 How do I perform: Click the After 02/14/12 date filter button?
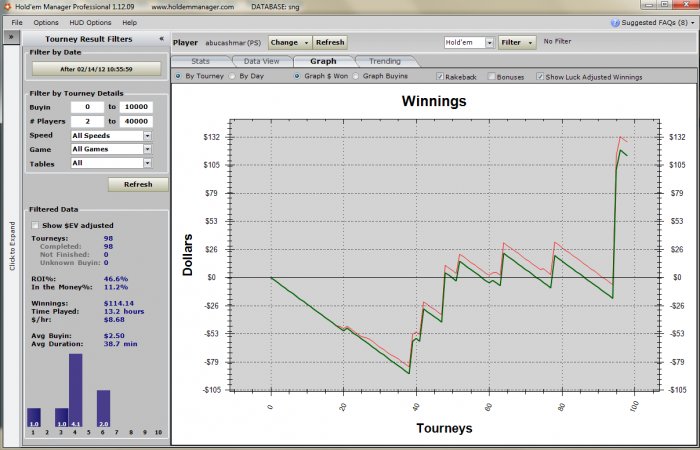[96, 69]
